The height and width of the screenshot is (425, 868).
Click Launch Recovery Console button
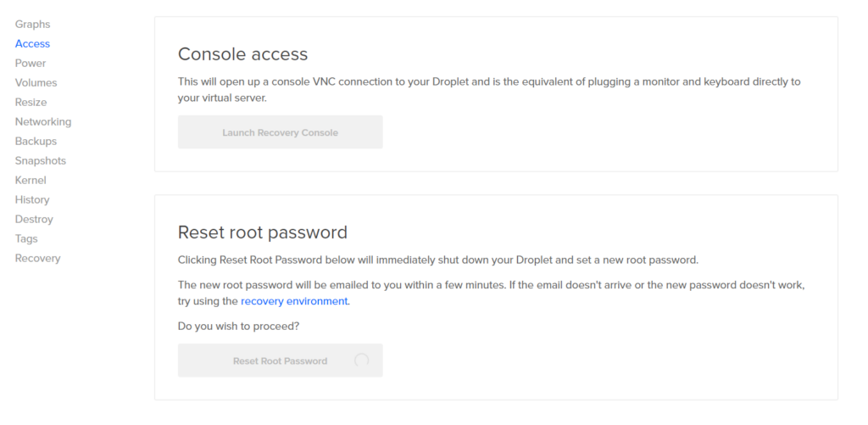pos(280,131)
